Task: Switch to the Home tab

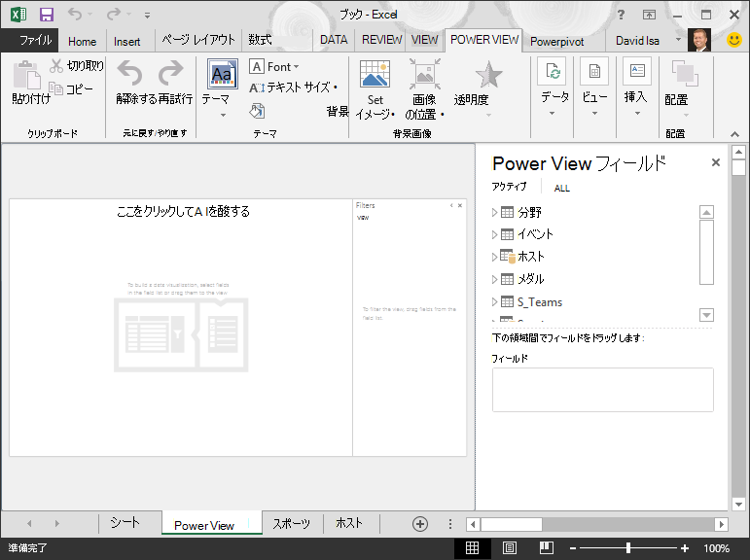Action: 83,42
